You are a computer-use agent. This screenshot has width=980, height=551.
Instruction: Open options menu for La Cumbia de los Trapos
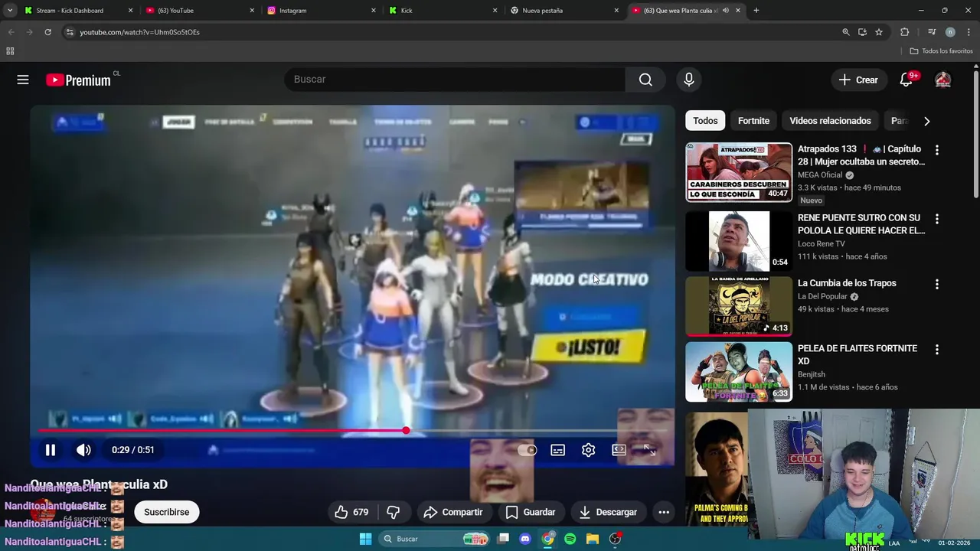point(936,284)
